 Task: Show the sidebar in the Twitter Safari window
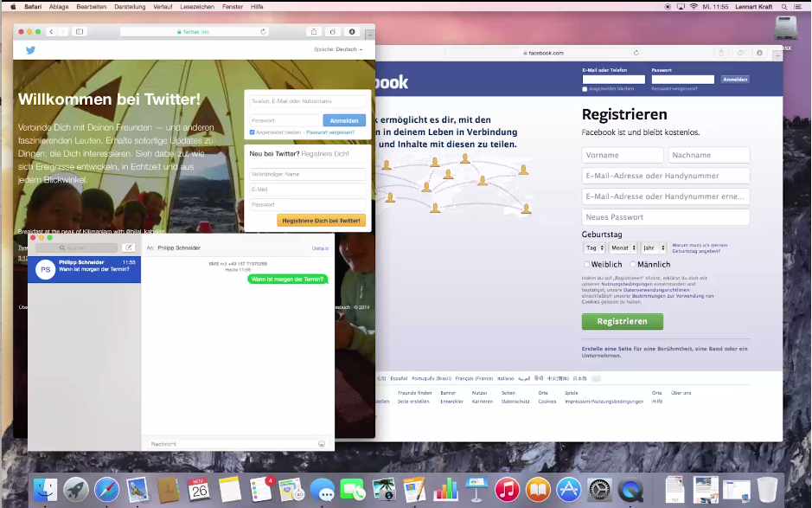point(80,32)
